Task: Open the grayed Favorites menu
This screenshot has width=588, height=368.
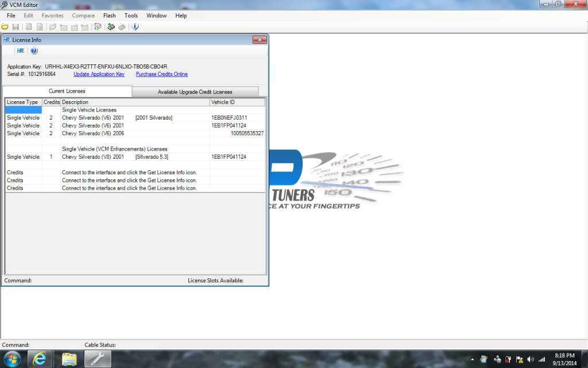Action: point(52,16)
